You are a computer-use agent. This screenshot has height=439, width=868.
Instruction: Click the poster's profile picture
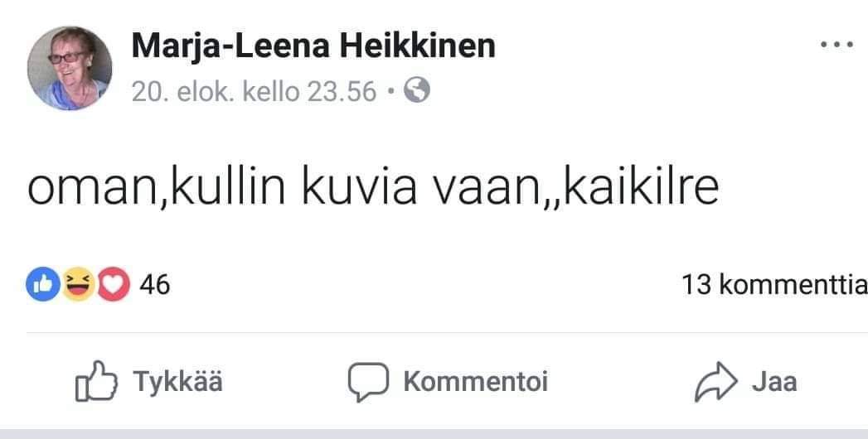coord(70,68)
